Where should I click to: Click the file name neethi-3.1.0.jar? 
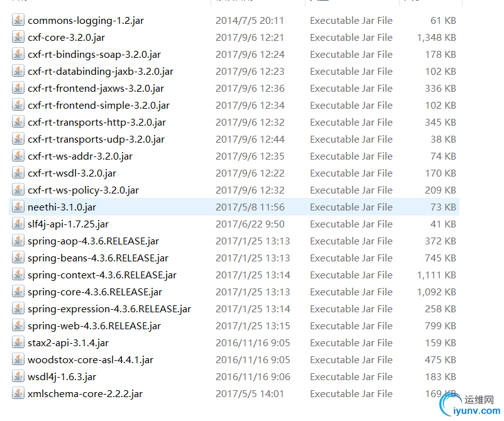(62, 207)
